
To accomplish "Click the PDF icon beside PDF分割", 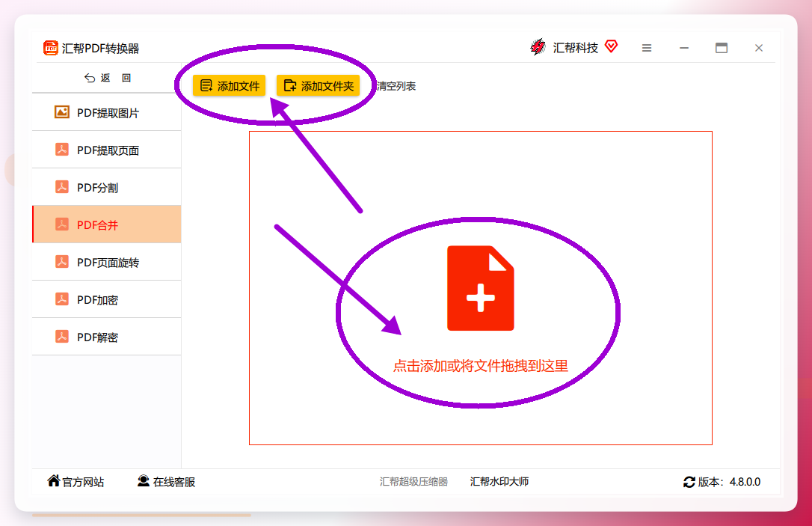I will (x=62, y=186).
